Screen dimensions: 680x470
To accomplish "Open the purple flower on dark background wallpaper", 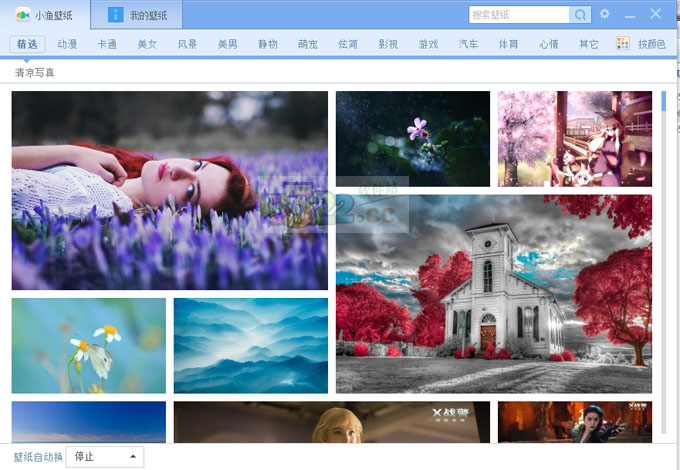I will [x=413, y=139].
